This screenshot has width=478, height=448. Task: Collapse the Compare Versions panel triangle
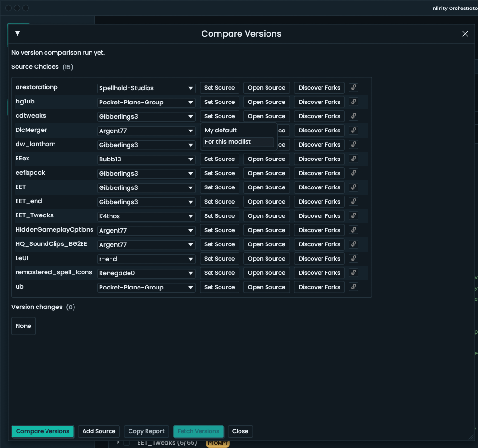click(x=18, y=34)
